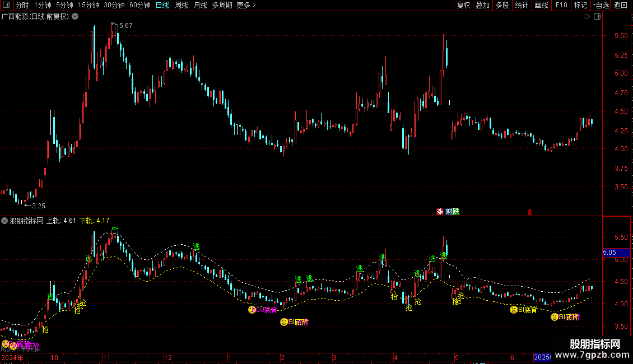
Task: Click the diamond icon in chart header
Action: pos(587,17)
